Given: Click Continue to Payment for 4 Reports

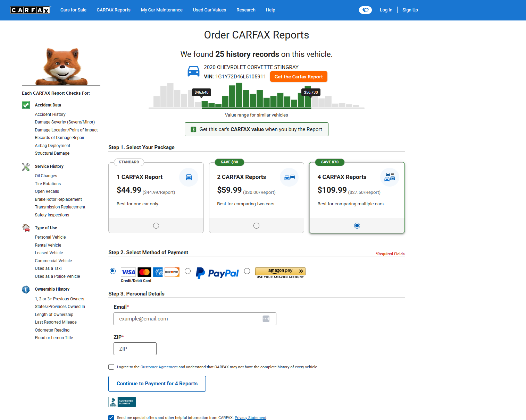Looking at the screenshot, I should coord(157,384).
